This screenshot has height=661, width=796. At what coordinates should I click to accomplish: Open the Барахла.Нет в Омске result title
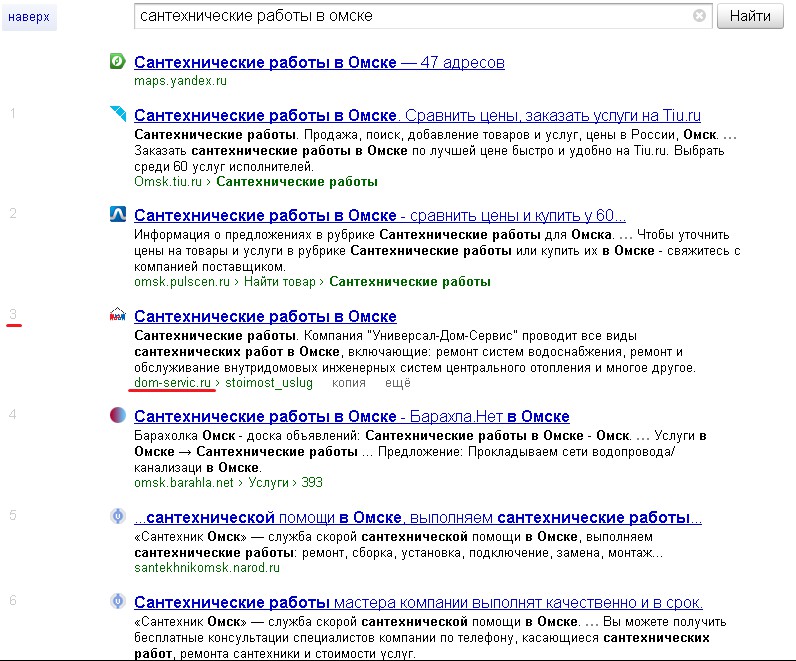(x=352, y=416)
